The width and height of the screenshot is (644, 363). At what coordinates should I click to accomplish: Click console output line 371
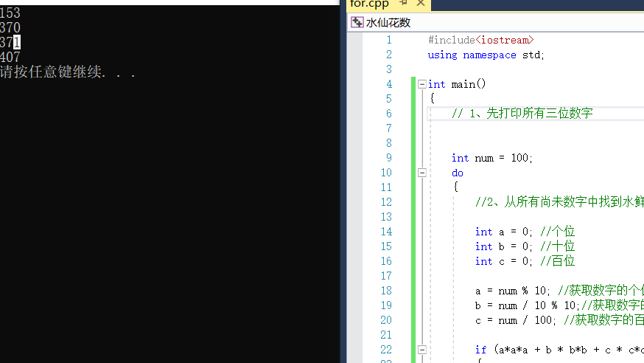coord(10,42)
